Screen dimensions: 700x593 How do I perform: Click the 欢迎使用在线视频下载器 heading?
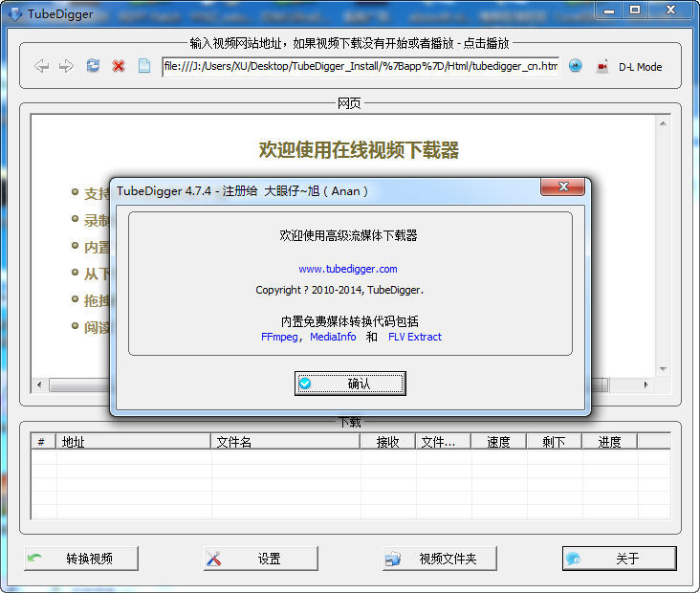(359, 150)
